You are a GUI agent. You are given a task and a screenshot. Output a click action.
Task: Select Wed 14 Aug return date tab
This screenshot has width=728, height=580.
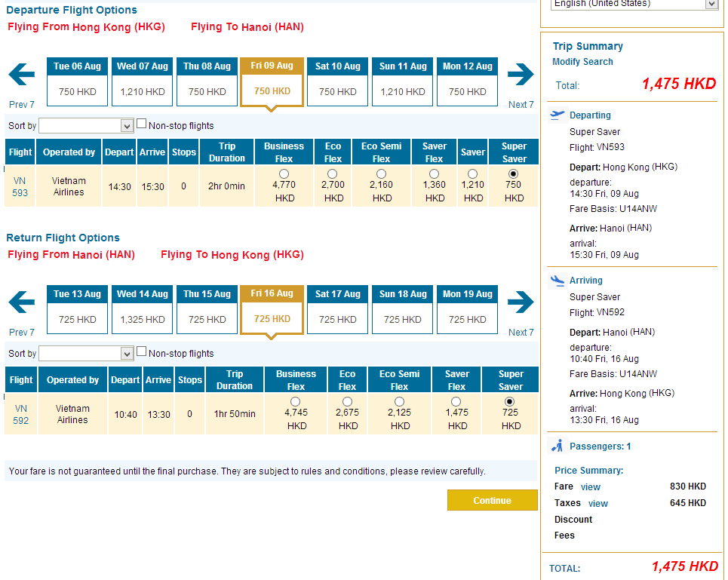(x=143, y=309)
